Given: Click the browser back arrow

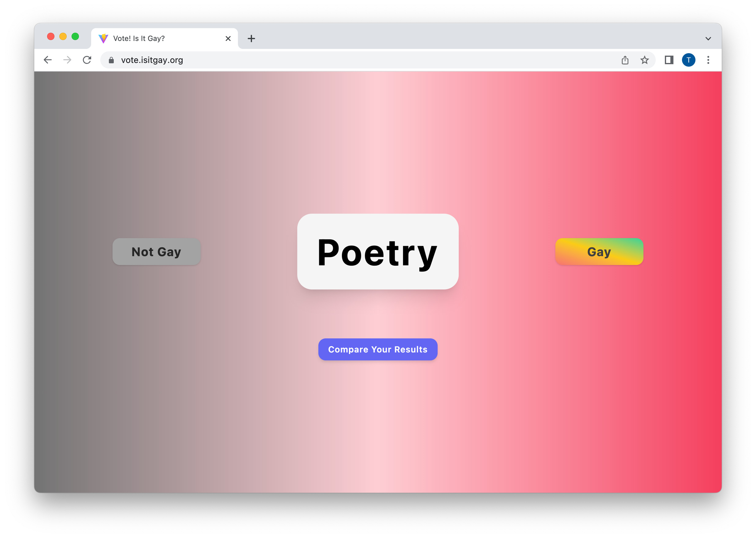Looking at the screenshot, I should [48, 60].
